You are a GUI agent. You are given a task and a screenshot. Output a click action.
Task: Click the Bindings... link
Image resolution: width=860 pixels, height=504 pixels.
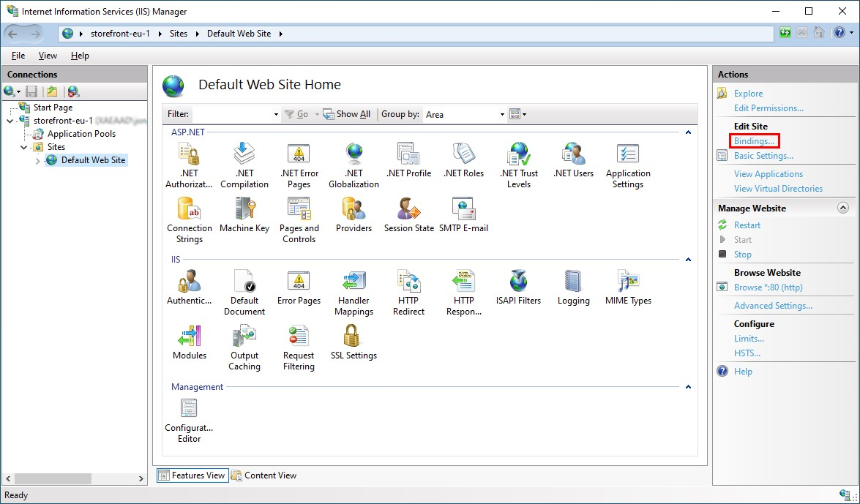coord(754,140)
